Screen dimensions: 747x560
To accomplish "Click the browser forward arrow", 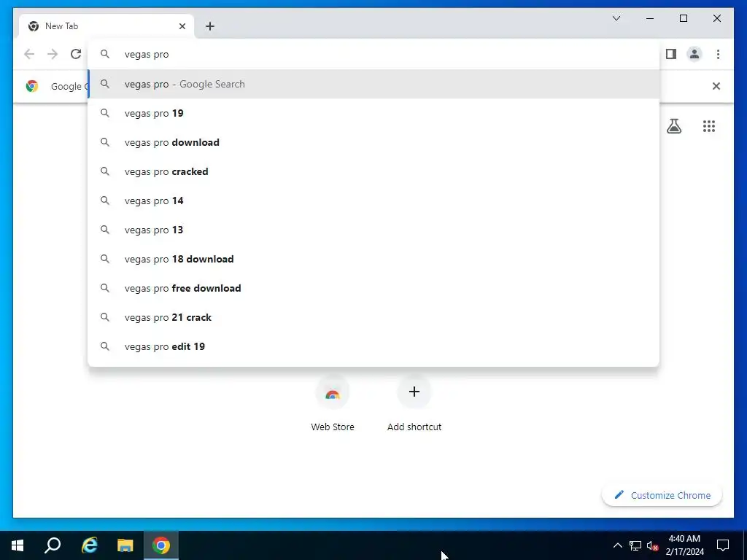I will (53, 54).
